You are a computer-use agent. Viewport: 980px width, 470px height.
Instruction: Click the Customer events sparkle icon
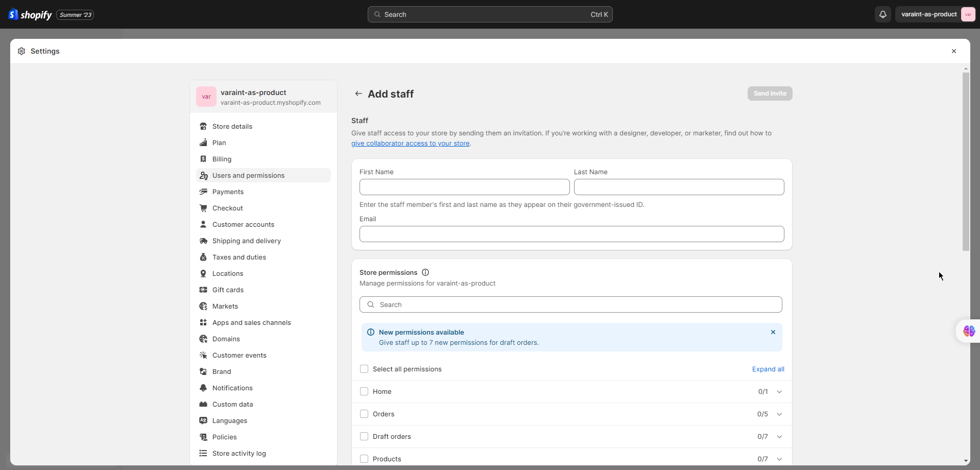pos(203,355)
